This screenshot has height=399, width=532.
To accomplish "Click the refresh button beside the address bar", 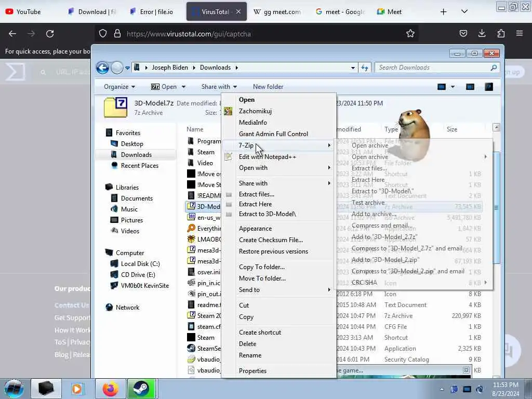I will click(x=365, y=68).
